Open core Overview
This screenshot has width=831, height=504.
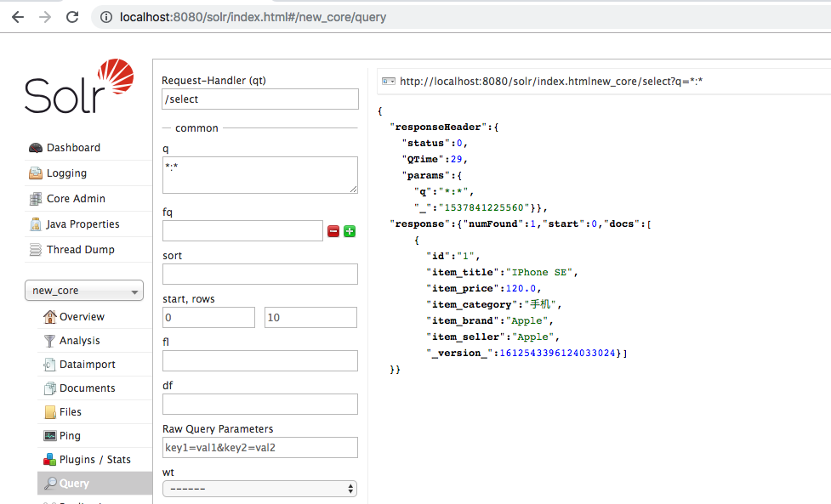coord(82,316)
